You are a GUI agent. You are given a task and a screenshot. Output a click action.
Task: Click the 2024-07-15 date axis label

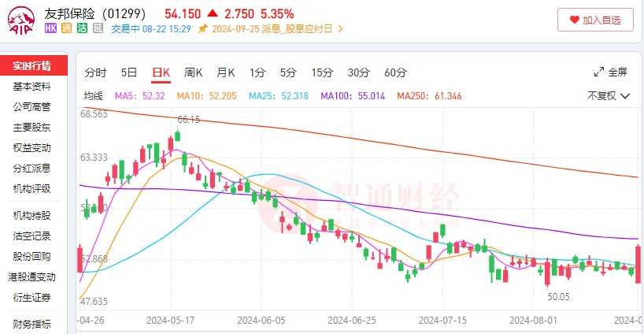click(x=442, y=321)
